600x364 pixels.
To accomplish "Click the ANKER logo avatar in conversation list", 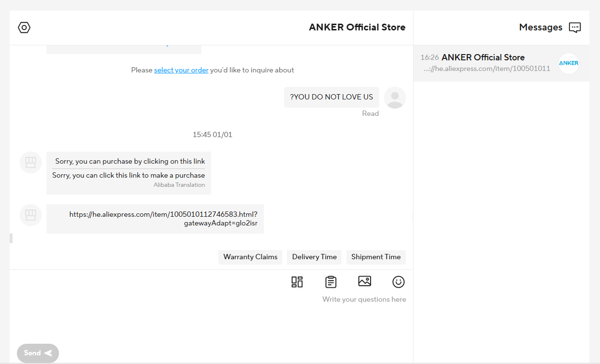I will click(x=569, y=63).
